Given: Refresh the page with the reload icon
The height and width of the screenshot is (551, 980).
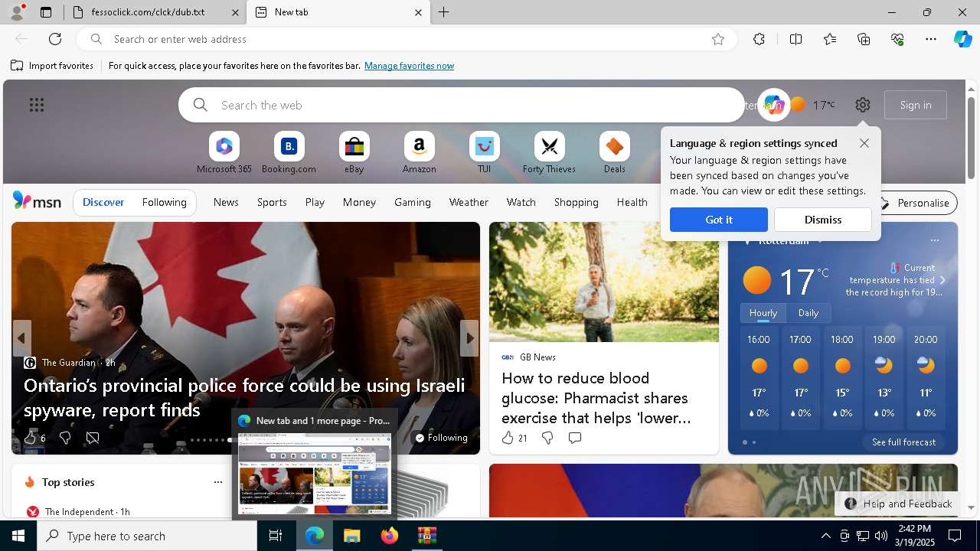Looking at the screenshot, I should (55, 39).
